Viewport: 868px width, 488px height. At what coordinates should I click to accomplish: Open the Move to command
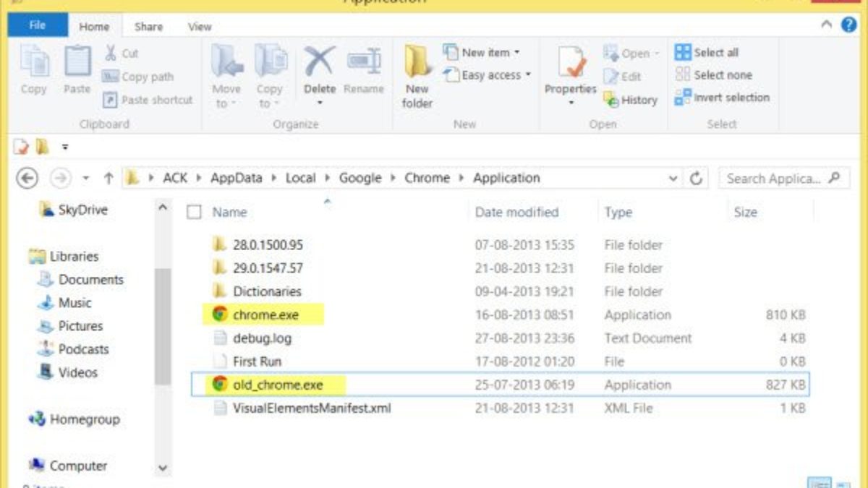point(226,75)
